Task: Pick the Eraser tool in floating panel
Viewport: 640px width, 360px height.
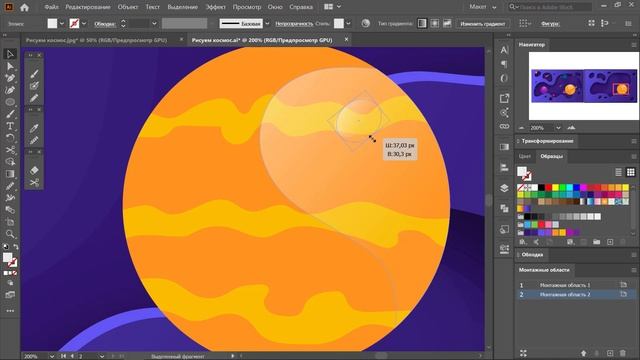Action: [34, 170]
